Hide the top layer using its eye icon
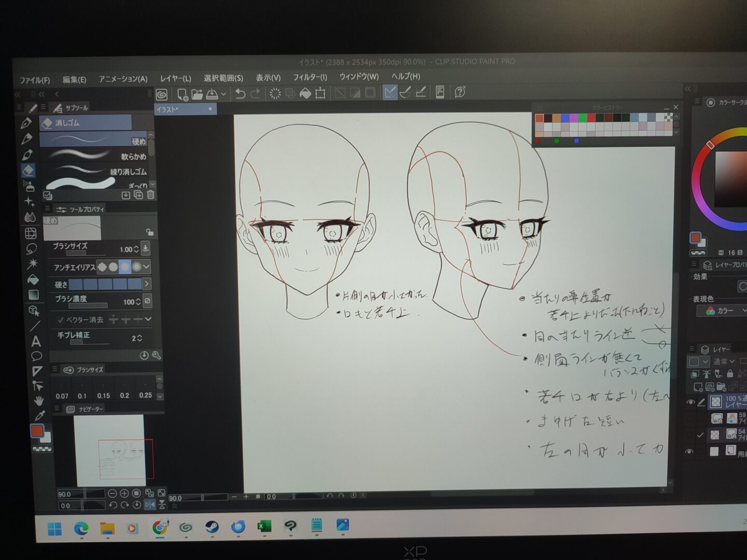This screenshot has height=560, width=747. [690, 402]
